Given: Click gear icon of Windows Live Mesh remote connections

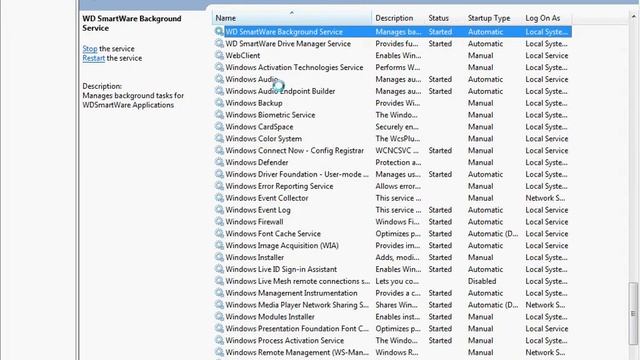Looking at the screenshot, I should click(219, 281).
